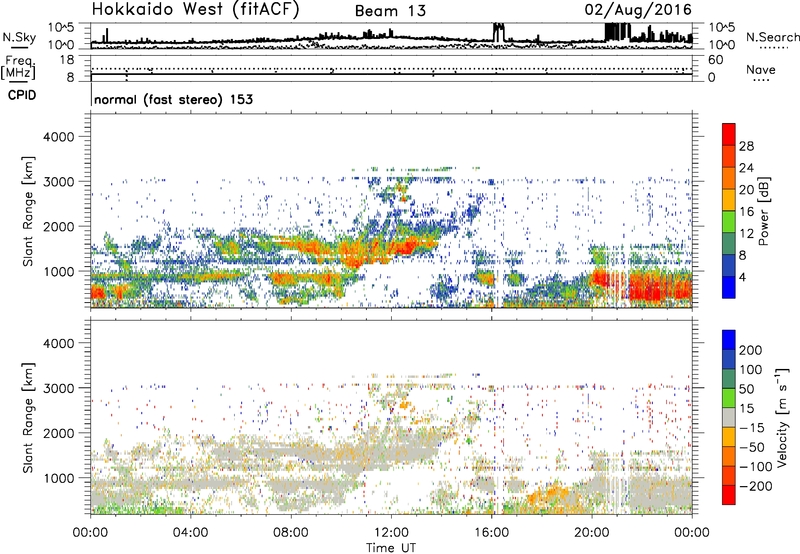Click the strong red echo after 22:00 in power panel

tap(660, 287)
